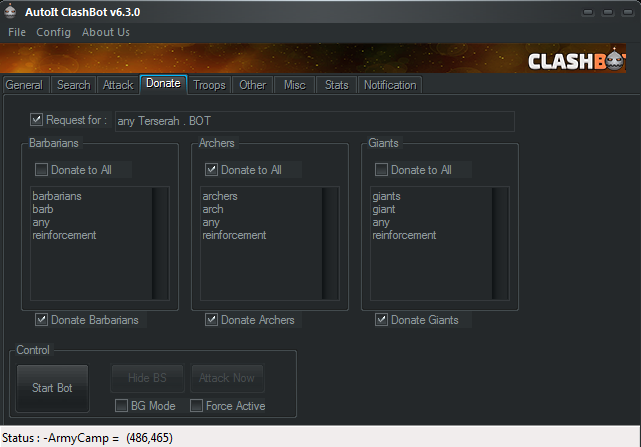Uncheck Donate Giants checkbox

(x=381, y=319)
